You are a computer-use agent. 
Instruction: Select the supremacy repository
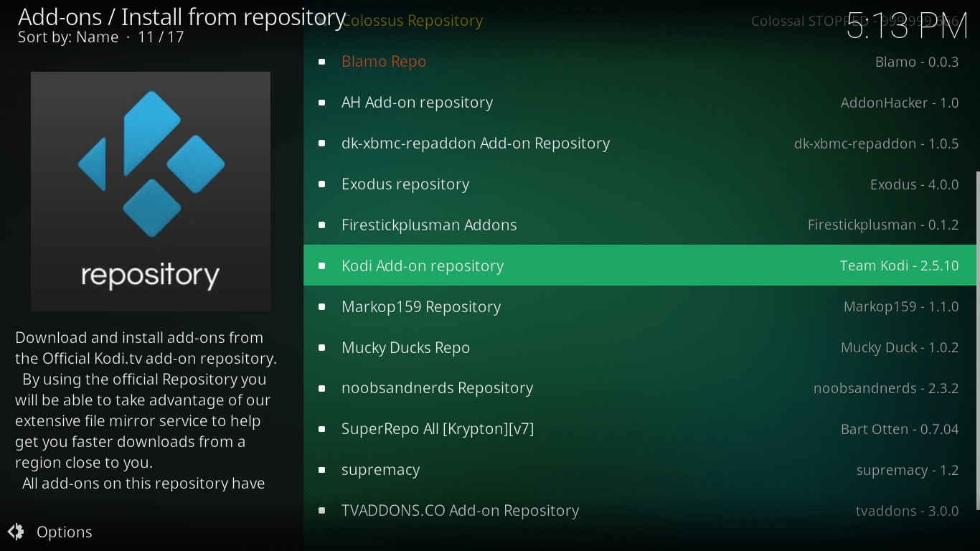click(x=640, y=470)
